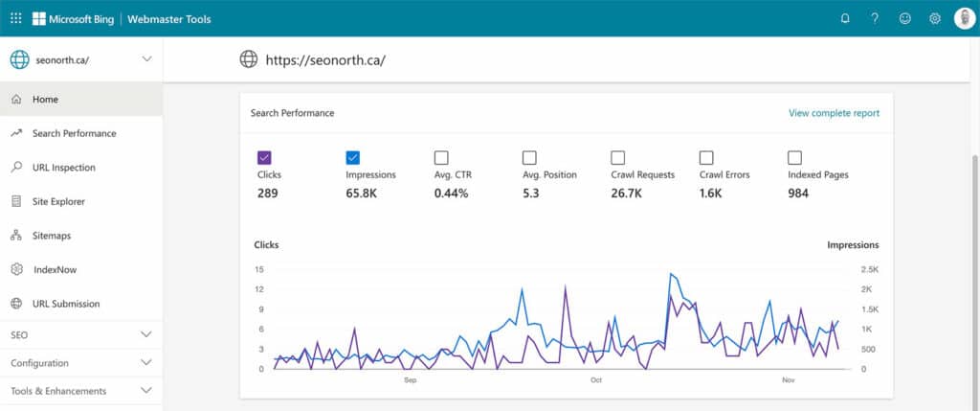Open the View complete report link
This screenshot has width=980, height=411.
click(x=834, y=113)
